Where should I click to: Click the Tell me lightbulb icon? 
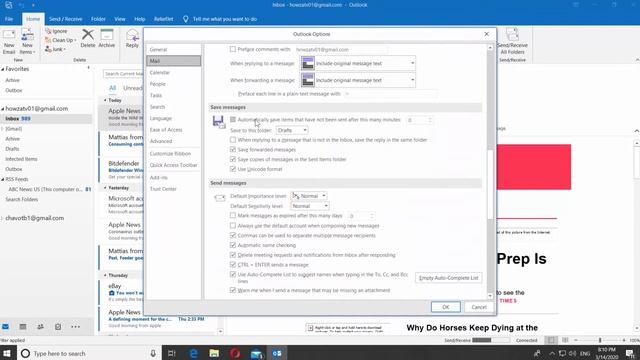[186, 19]
